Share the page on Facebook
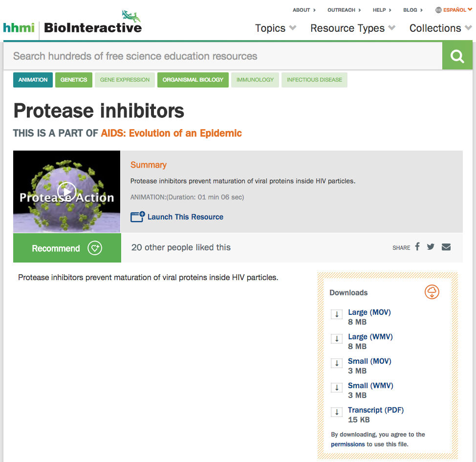The width and height of the screenshot is (476, 462). (x=417, y=247)
